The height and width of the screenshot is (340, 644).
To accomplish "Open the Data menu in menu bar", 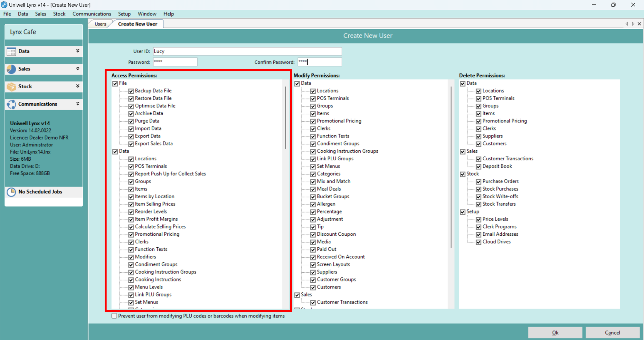I will point(23,14).
